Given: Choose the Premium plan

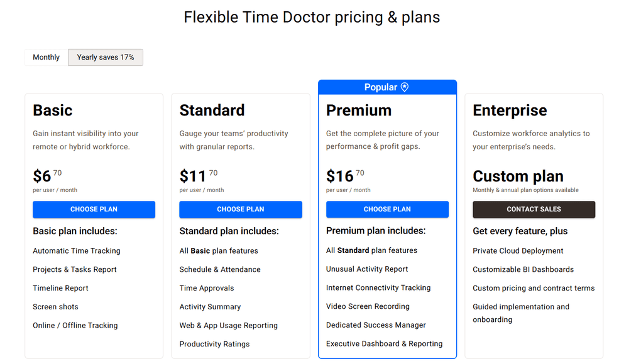Looking at the screenshot, I should pos(387,209).
